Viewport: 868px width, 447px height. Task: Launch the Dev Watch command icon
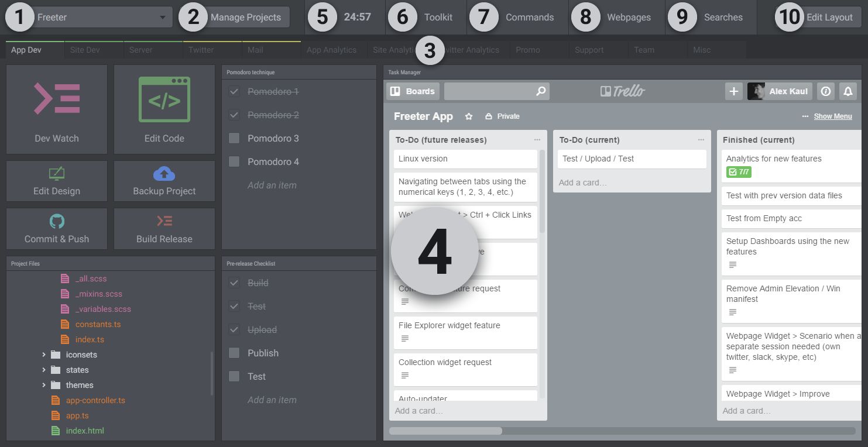57,98
